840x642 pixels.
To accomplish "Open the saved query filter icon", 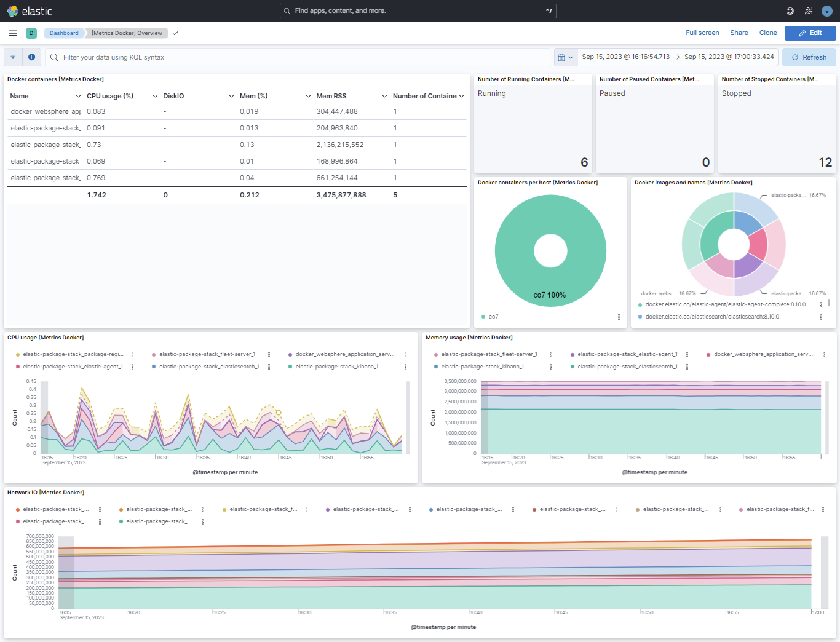I will (x=12, y=57).
